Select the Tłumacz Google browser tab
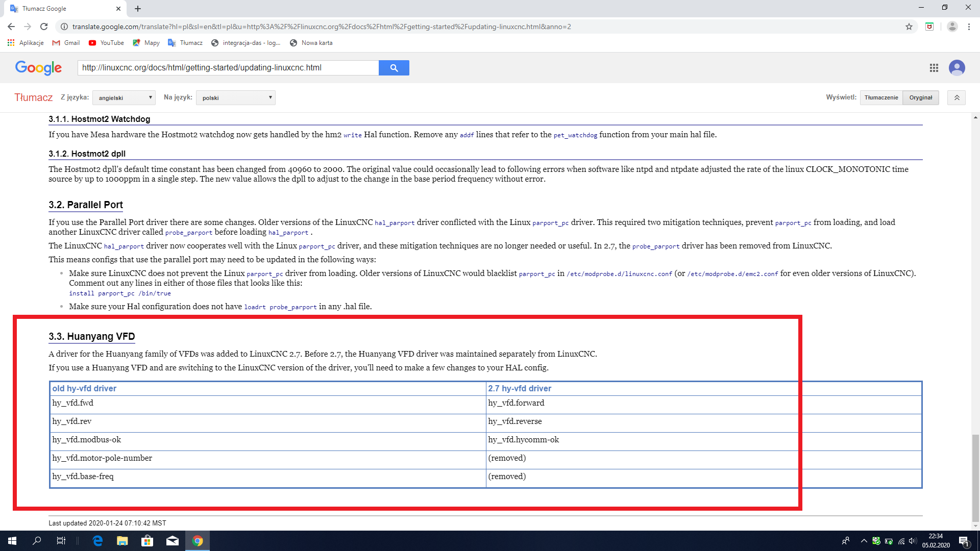 [65, 9]
